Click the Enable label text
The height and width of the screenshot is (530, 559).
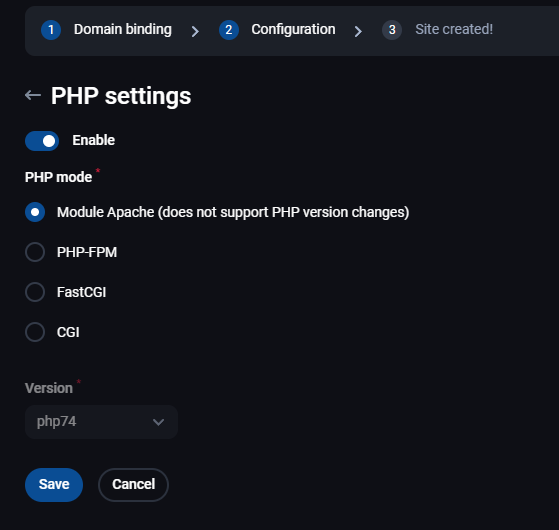pyautogui.click(x=93, y=140)
